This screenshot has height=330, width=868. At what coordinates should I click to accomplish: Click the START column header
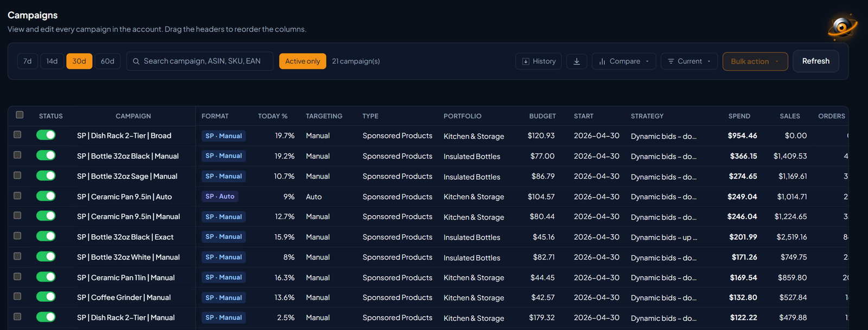(584, 116)
